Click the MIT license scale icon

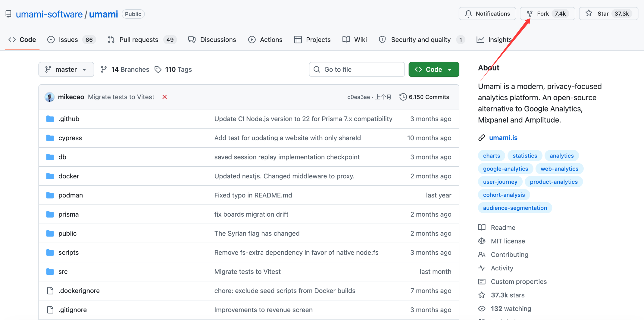[x=482, y=241]
